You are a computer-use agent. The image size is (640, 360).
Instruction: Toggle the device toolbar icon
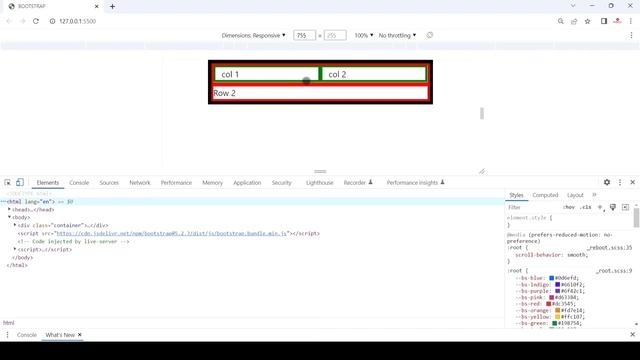point(20,182)
